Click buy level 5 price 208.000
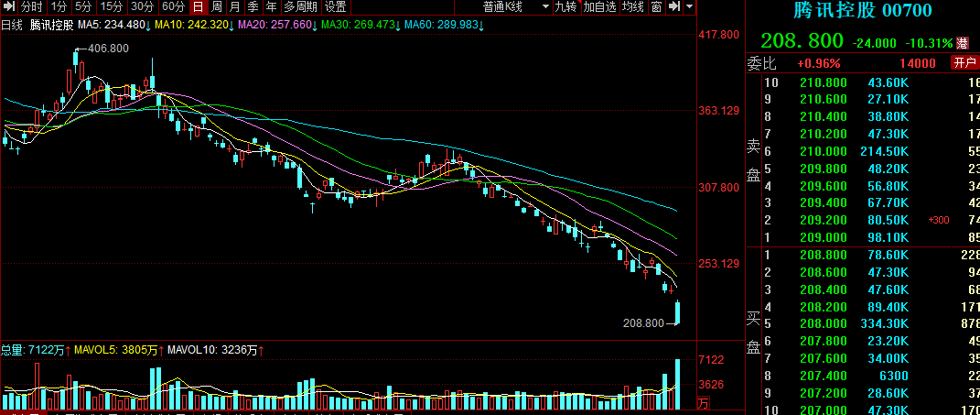 point(824,323)
